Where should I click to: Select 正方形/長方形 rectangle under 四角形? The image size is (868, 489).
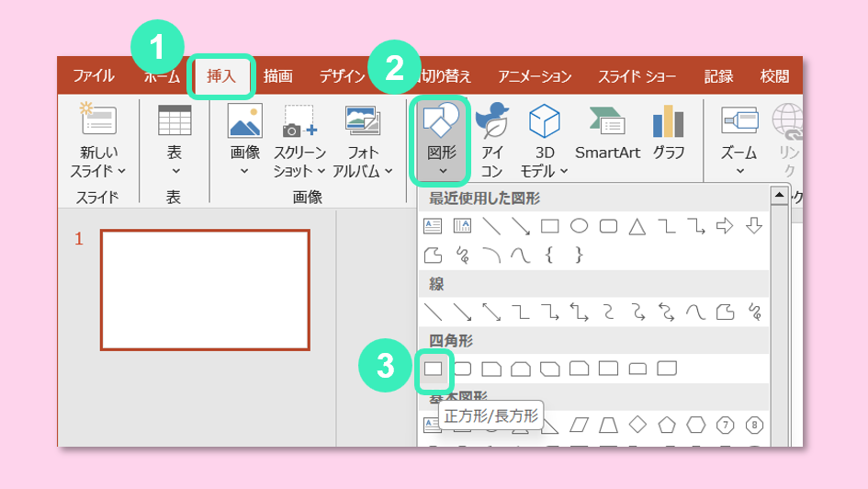tap(433, 369)
